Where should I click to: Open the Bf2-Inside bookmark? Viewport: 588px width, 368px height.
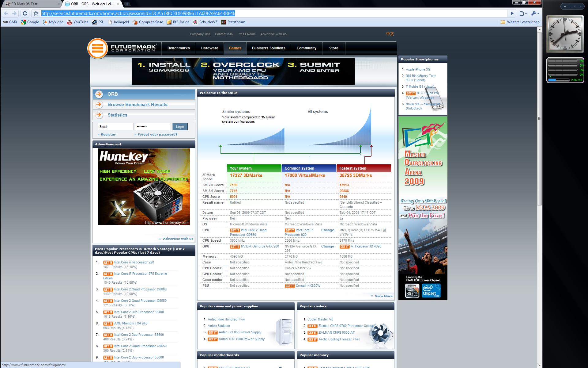[x=178, y=22]
